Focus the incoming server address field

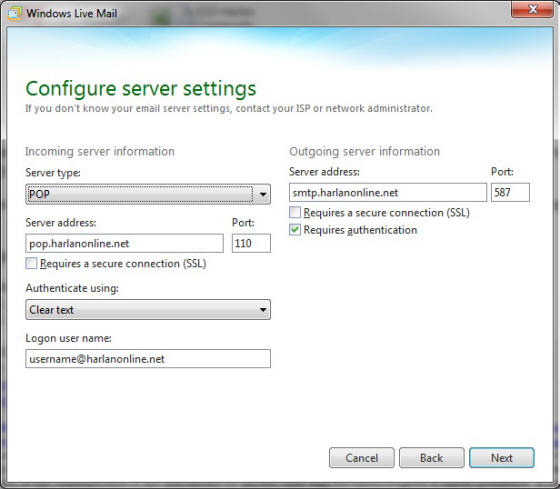tap(125, 244)
